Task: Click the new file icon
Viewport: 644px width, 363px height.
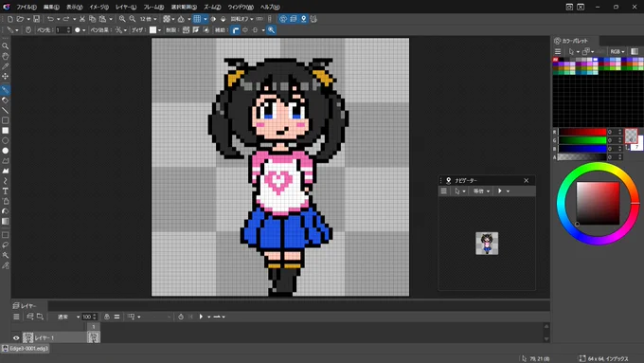Action: [x=10, y=19]
